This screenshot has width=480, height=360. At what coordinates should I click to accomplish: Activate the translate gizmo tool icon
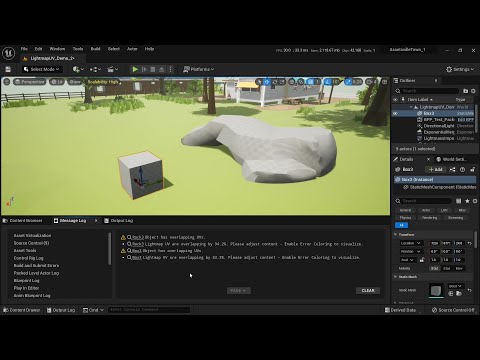(267, 82)
